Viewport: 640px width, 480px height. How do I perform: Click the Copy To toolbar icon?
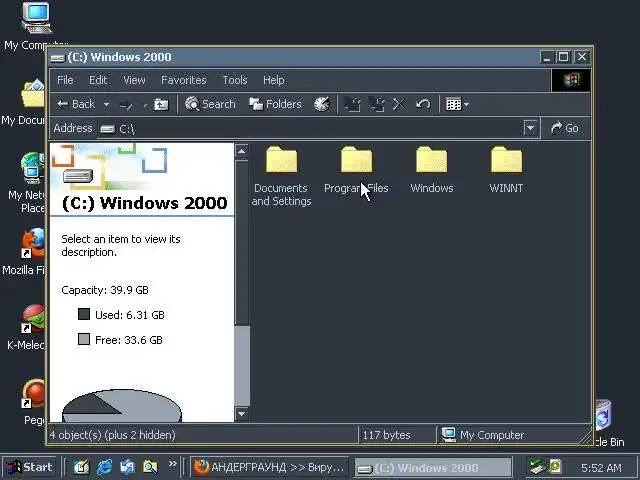click(376, 104)
